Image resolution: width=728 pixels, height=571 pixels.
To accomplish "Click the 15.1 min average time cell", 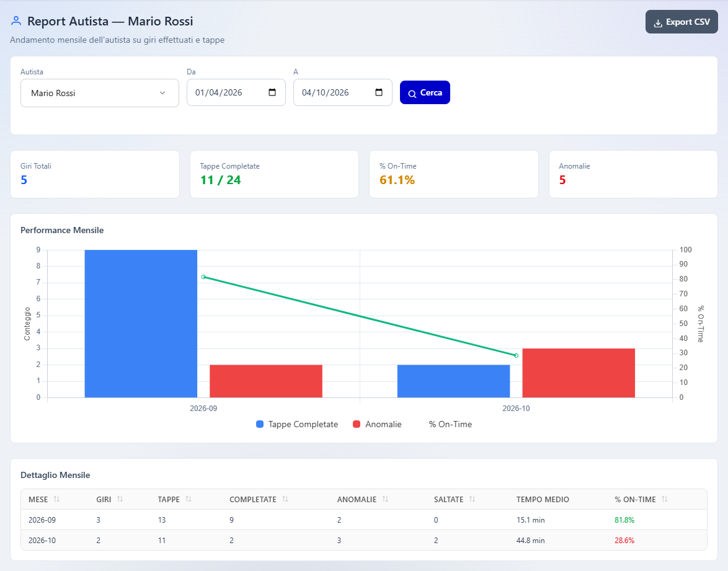I will tap(531, 520).
